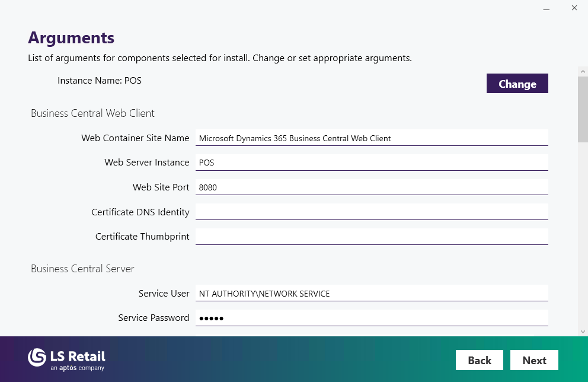Image resolution: width=588 pixels, height=382 pixels.
Task: Click the LS Retail logo icon
Action: coord(37,357)
